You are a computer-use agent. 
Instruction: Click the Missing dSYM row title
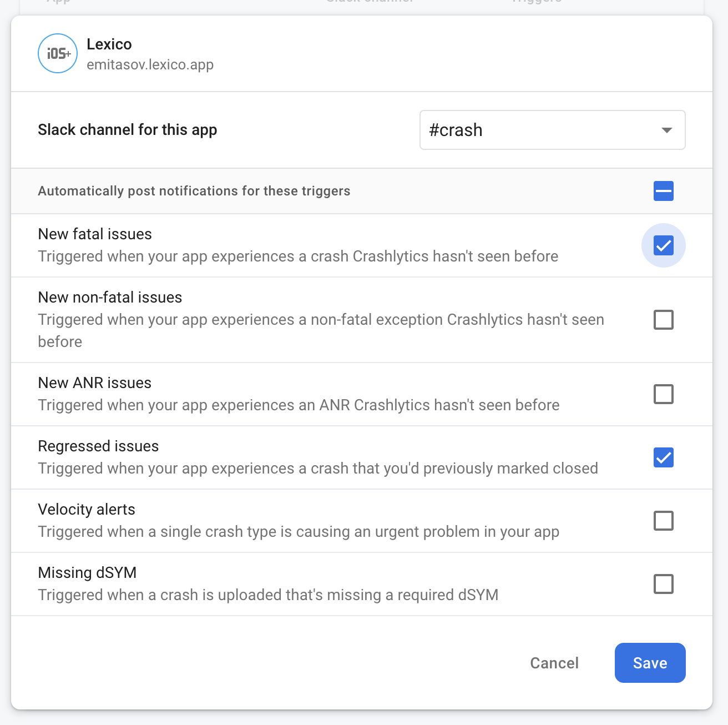[x=87, y=573]
